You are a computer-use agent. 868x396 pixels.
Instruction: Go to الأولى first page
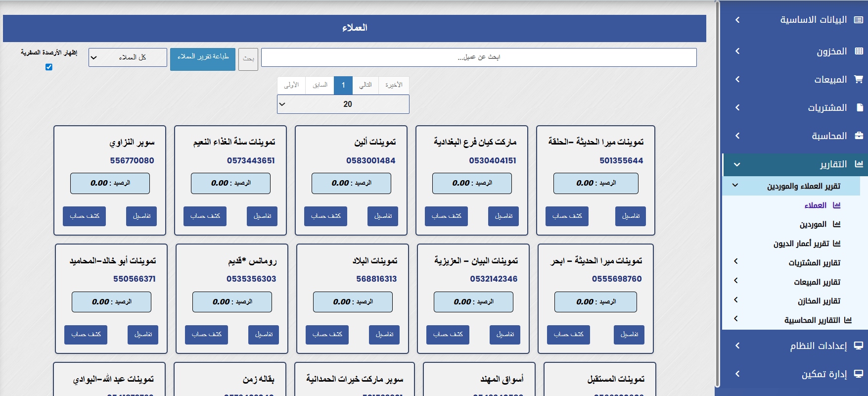pyautogui.click(x=291, y=85)
